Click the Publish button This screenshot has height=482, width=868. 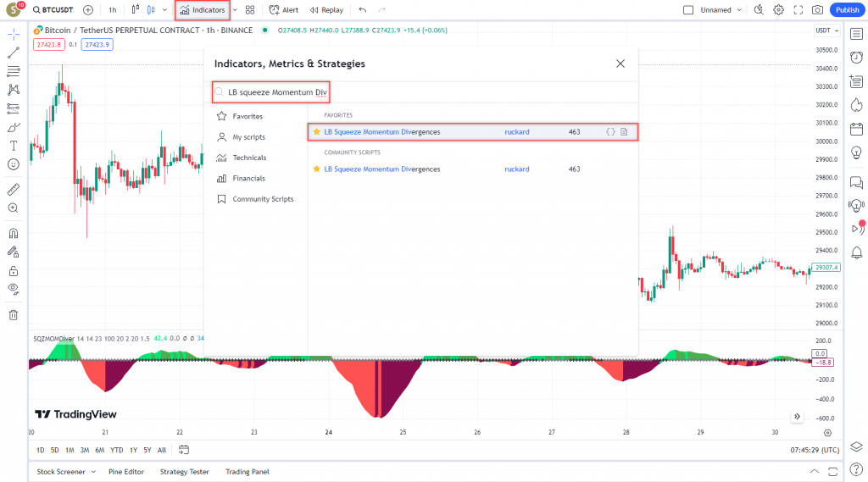pos(846,10)
